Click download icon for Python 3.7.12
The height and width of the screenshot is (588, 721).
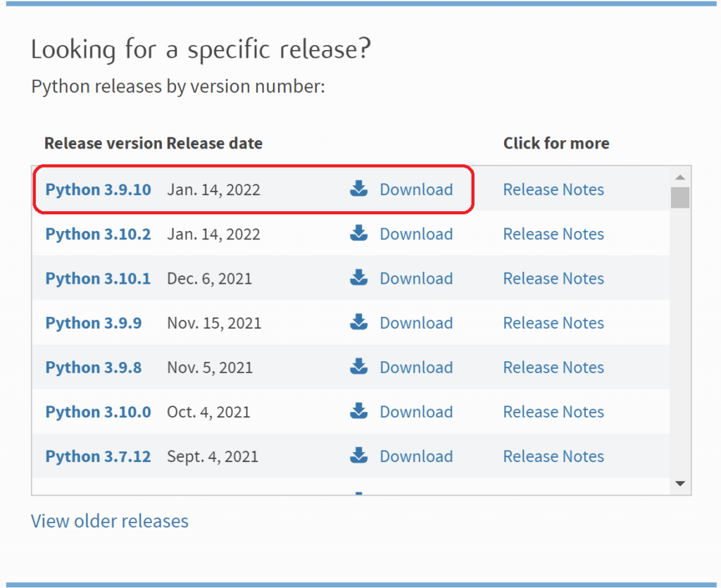[359, 455]
